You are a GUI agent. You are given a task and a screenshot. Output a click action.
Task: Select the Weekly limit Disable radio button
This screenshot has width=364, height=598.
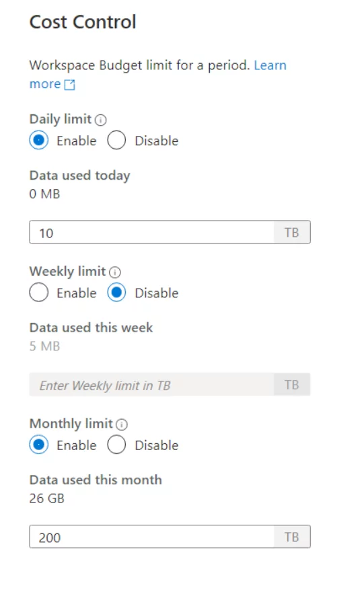[x=116, y=293]
